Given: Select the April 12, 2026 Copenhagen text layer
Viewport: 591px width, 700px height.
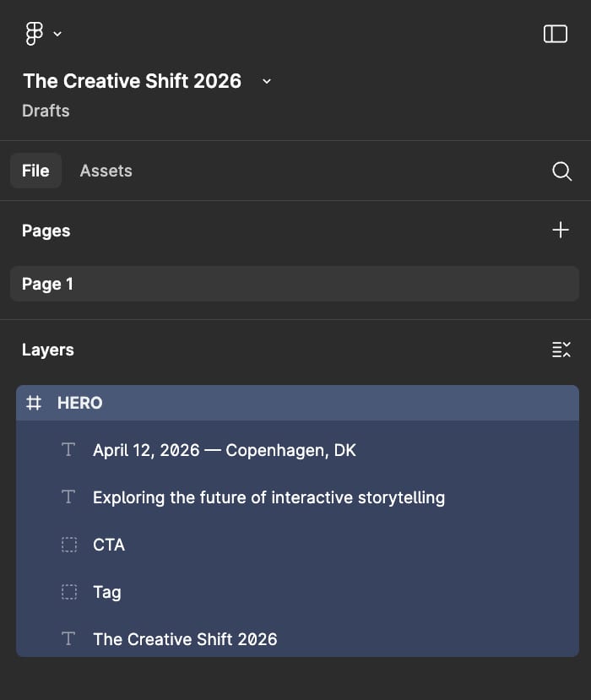Looking at the screenshot, I should pyautogui.click(x=224, y=450).
